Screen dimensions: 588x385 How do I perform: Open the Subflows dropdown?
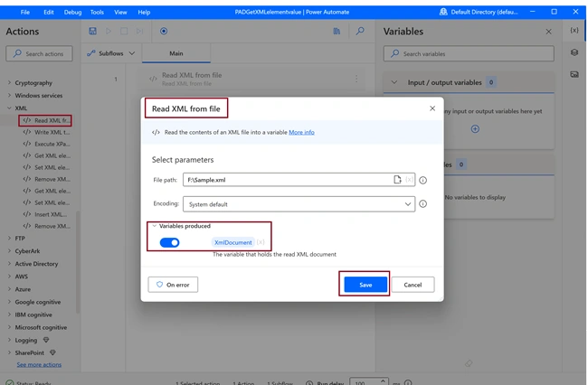pyautogui.click(x=110, y=53)
